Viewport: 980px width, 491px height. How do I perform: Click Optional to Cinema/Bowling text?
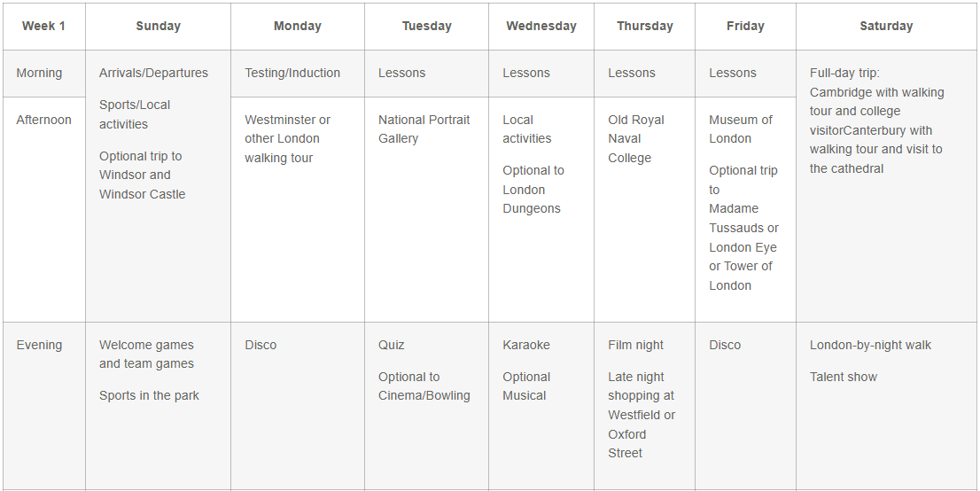[424, 386]
